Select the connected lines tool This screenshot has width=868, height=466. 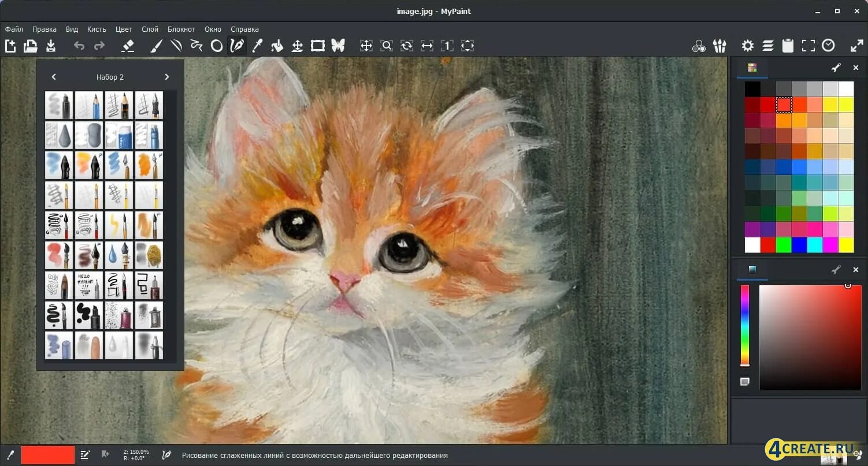pos(196,46)
